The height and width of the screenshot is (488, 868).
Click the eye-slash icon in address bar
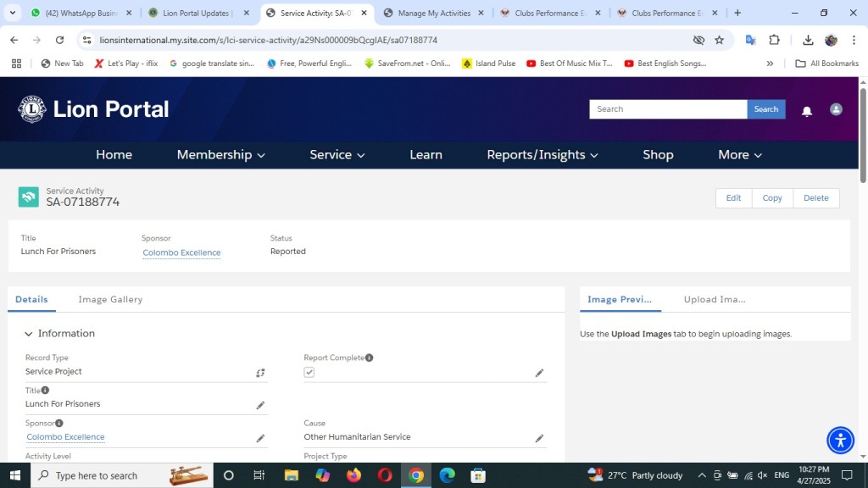[x=698, y=40]
